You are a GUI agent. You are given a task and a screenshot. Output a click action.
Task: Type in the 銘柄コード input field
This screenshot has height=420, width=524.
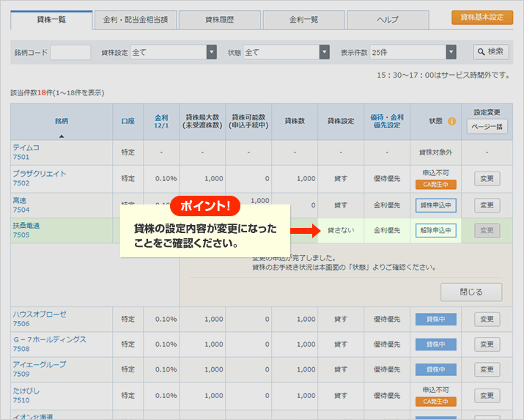pos(70,52)
